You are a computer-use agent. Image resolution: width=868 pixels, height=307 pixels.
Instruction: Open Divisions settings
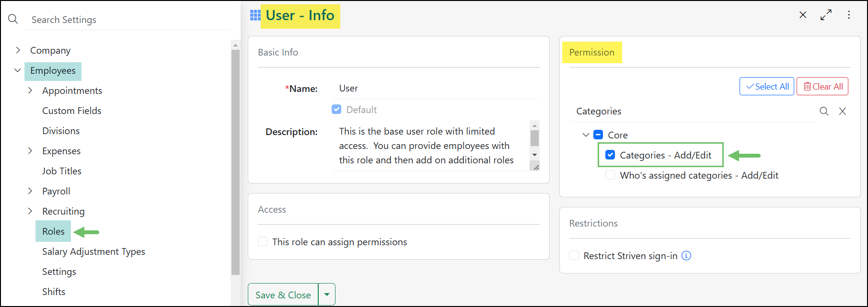pyautogui.click(x=61, y=131)
